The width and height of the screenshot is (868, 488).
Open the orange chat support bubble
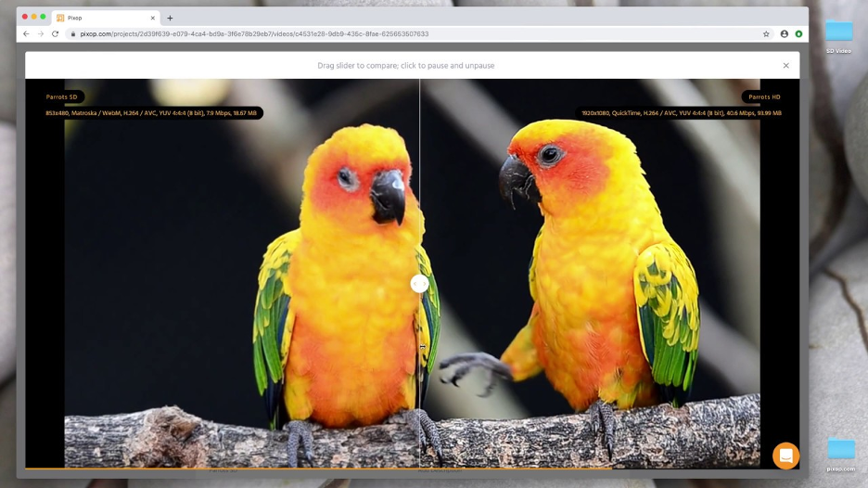[x=785, y=456]
